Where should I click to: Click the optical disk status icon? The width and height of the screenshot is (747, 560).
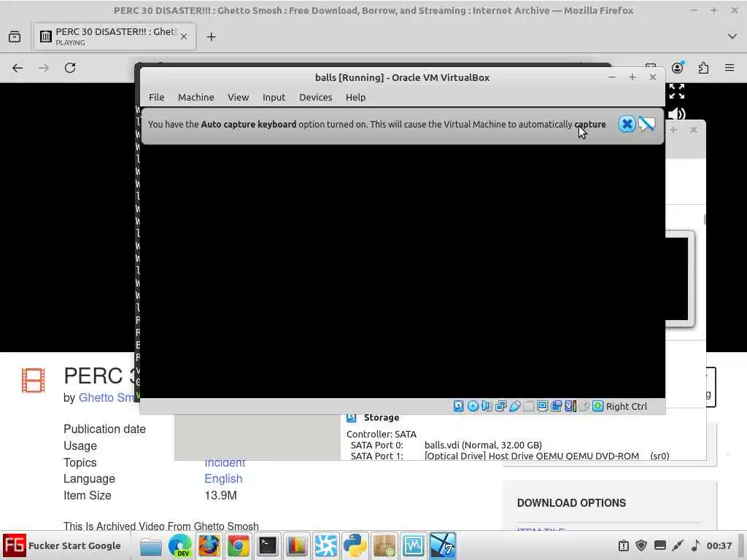pyautogui.click(x=473, y=406)
